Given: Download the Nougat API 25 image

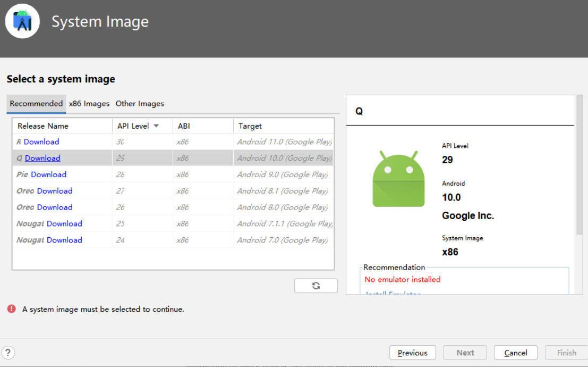Looking at the screenshot, I should click(64, 223).
